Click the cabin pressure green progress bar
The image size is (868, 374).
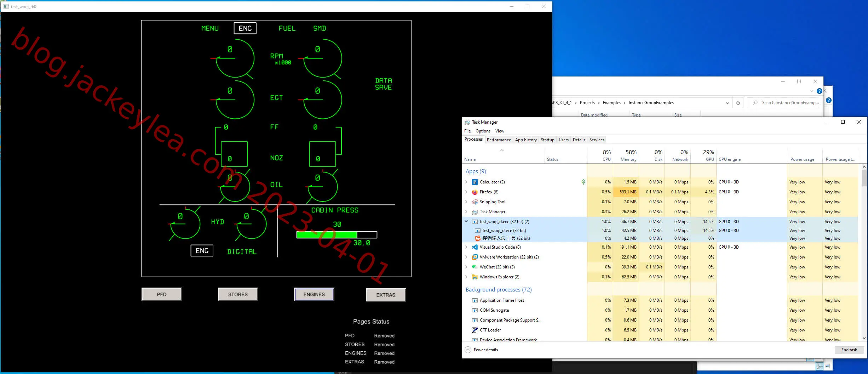[337, 235]
